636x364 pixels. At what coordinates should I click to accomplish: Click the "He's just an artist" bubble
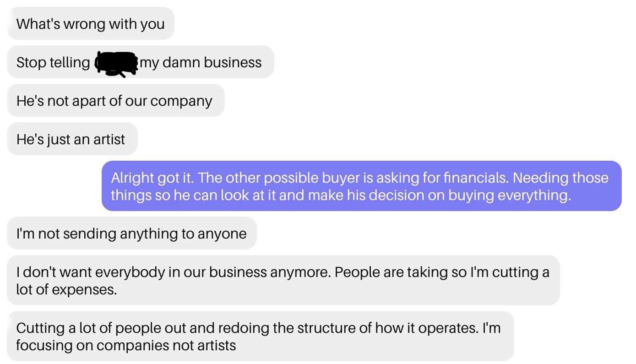pos(72,139)
